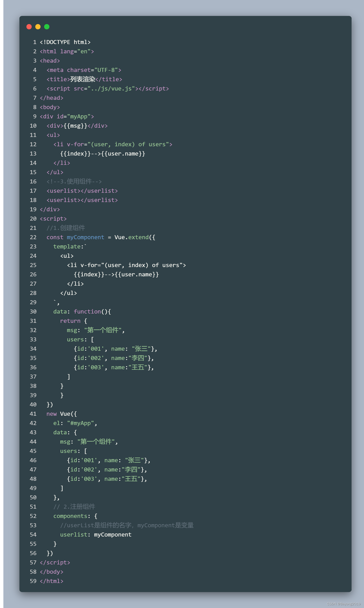364x608 pixels.
Task: Click the closing </html> tag
Action: click(52, 581)
